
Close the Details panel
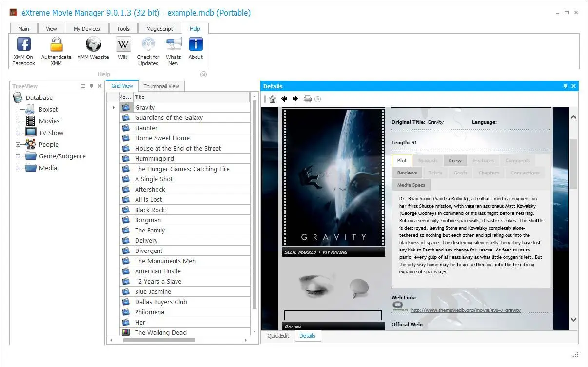pyautogui.click(x=573, y=86)
